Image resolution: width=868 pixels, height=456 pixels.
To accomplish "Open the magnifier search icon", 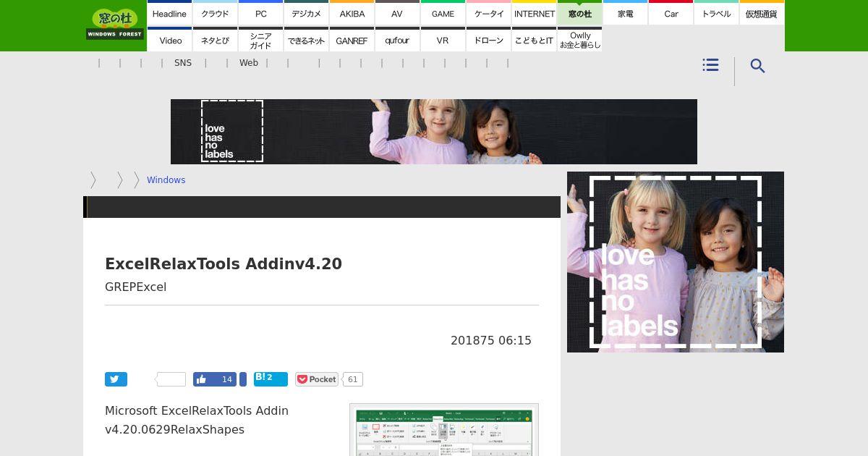I will [x=757, y=66].
